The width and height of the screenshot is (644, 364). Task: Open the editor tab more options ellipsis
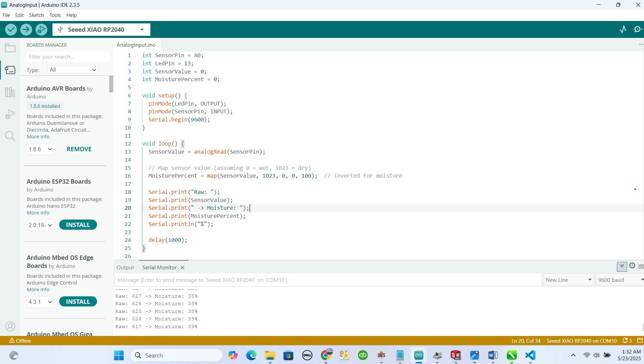pos(641,45)
